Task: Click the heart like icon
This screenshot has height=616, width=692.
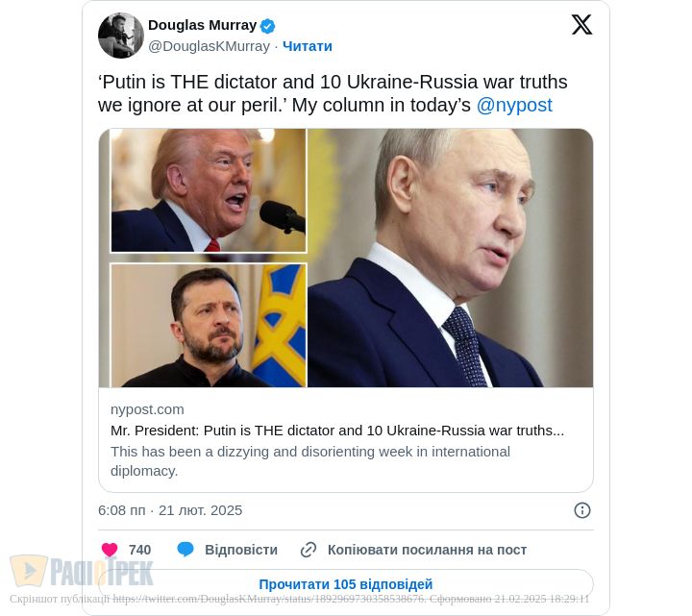Action: [110, 550]
